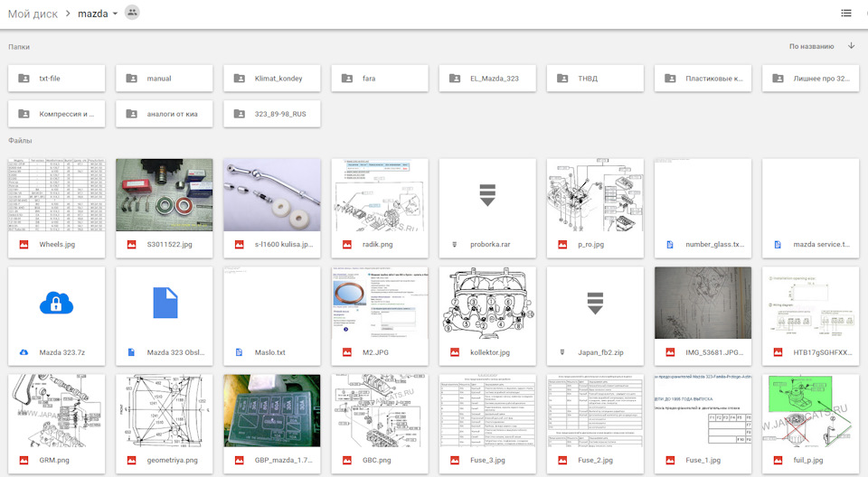Click image icon beside radik.png

(347, 244)
